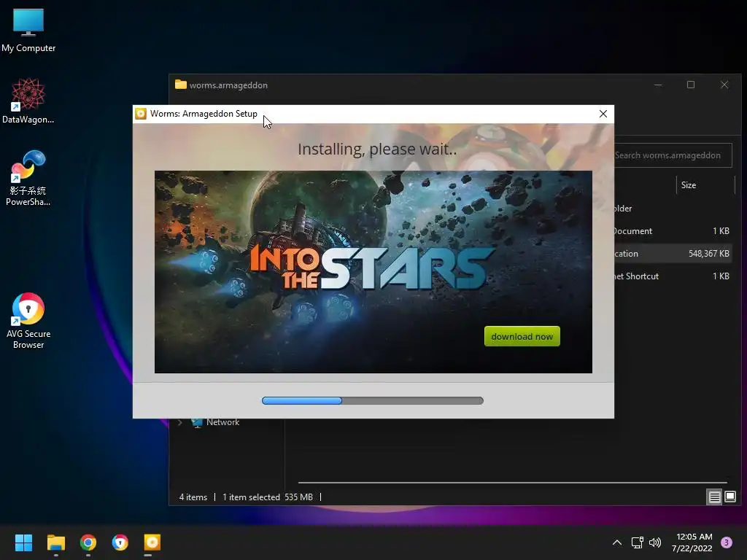Click the green download now button
747x560 pixels.
click(522, 336)
